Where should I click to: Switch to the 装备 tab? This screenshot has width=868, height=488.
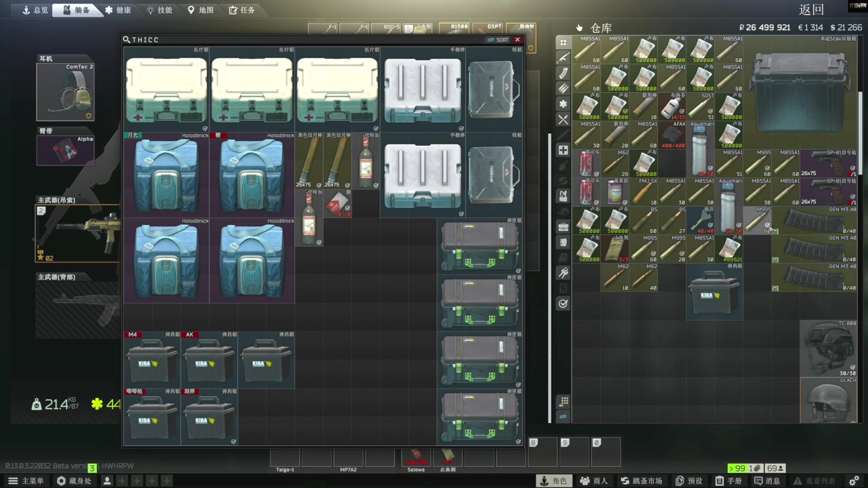77,10
